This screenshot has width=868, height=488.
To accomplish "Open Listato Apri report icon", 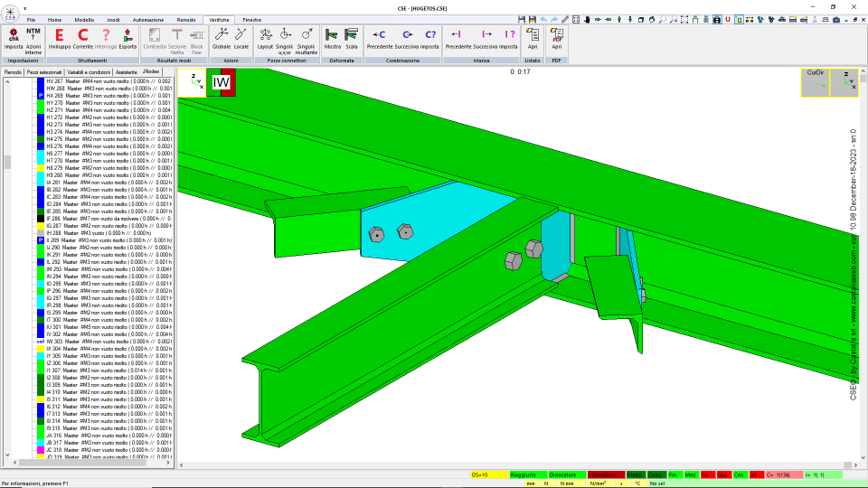I will 533,39.
